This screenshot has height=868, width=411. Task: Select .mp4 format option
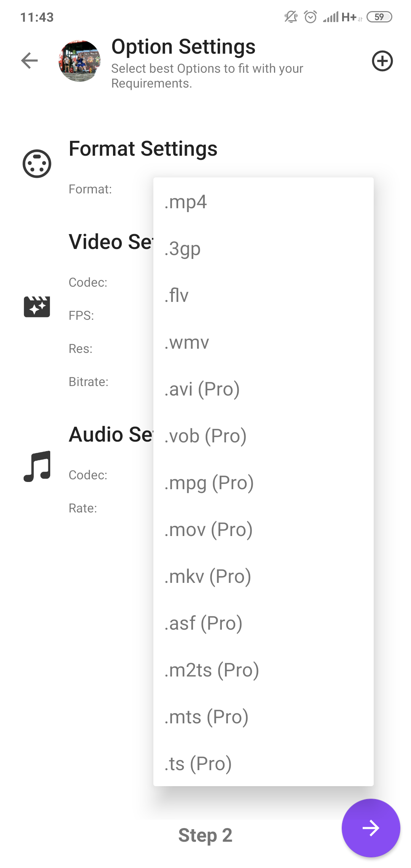click(x=263, y=201)
